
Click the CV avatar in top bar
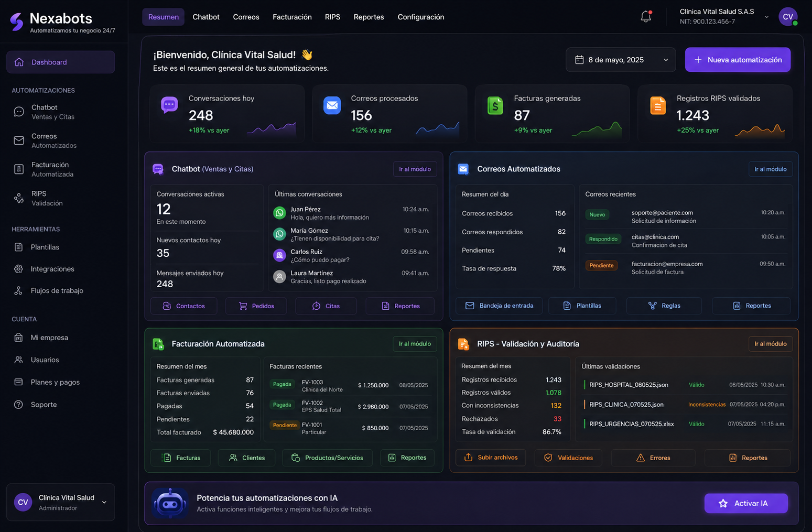(x=788, y=17)
